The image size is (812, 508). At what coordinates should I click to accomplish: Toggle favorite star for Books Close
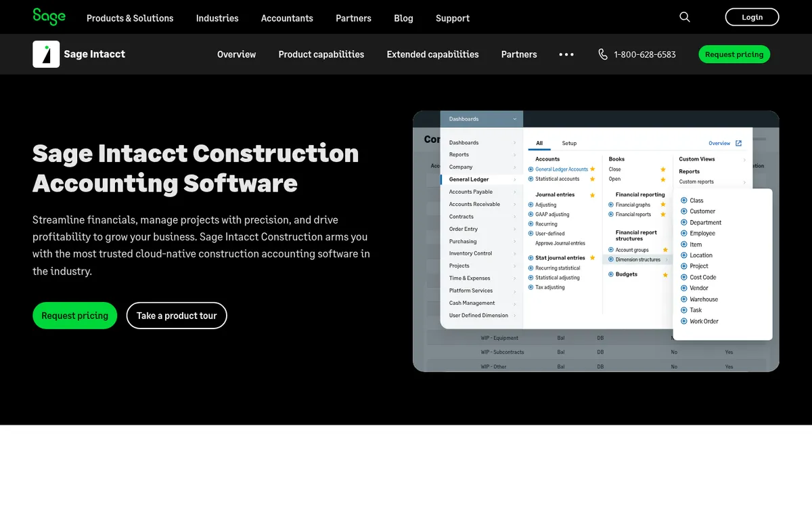point(663,169)
